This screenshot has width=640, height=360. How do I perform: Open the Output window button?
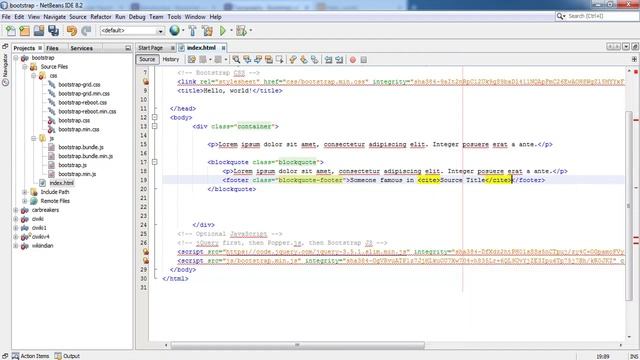(67, 356)
